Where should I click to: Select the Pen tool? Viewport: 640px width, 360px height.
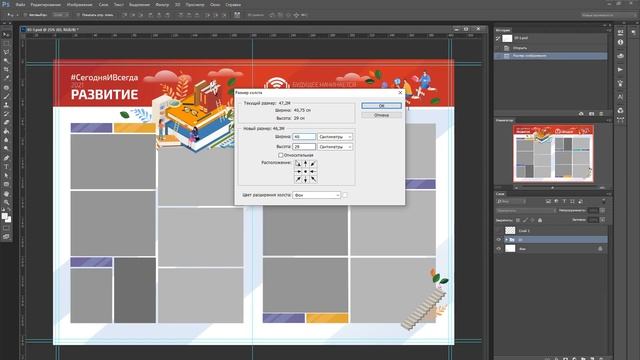6,158
